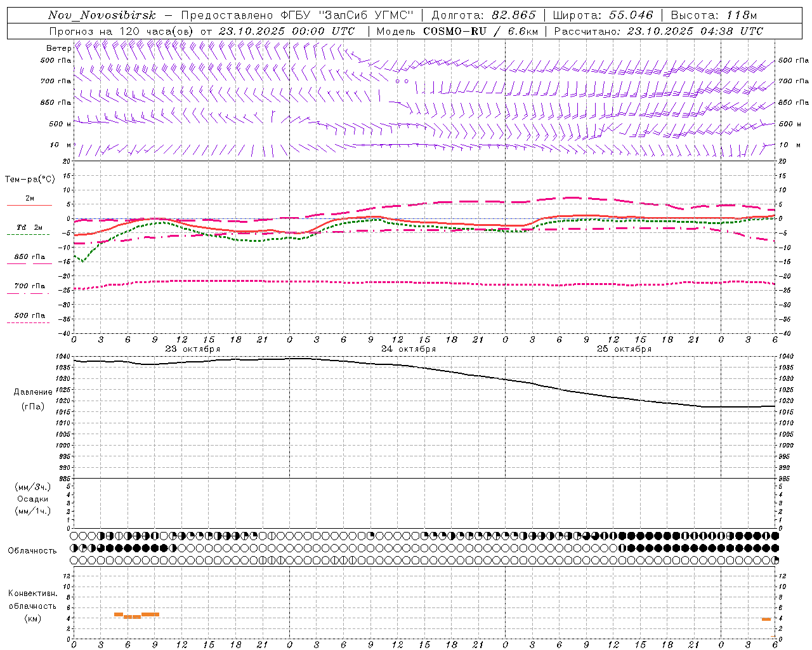The width and height of the screenshot is (812, 650).
Task: Click the (гПа) unit label under Давление
Action: coord(33,407)
